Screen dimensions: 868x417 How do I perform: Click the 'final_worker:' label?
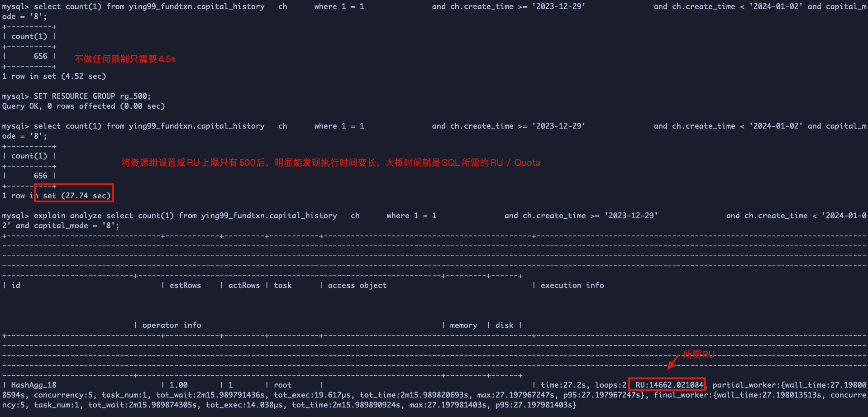(x=683, y=395)
